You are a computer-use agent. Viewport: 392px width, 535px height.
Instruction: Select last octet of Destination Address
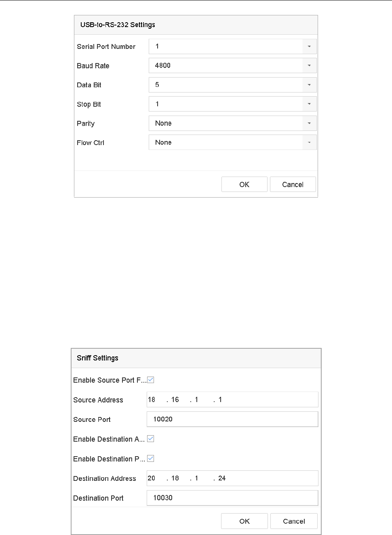click(x=222, y=478)
